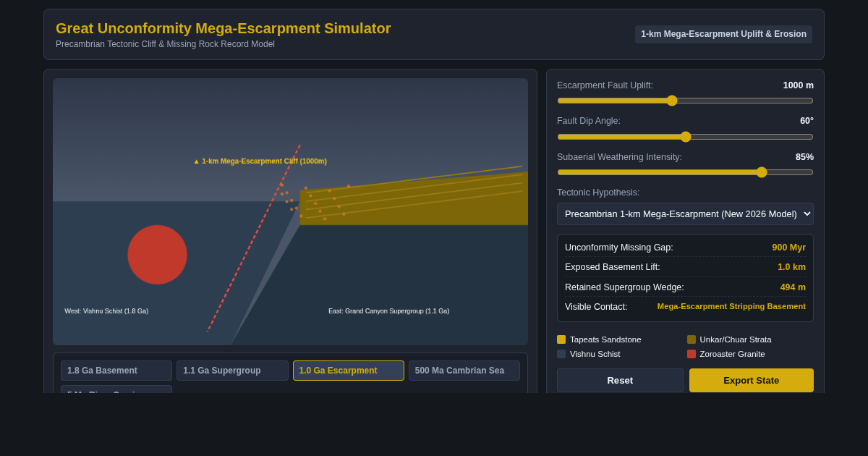This screenshot has width=868, height=456.
Task: Click the 1-km Mega-Escarpment Cliff label
Action: coord(260,161)
